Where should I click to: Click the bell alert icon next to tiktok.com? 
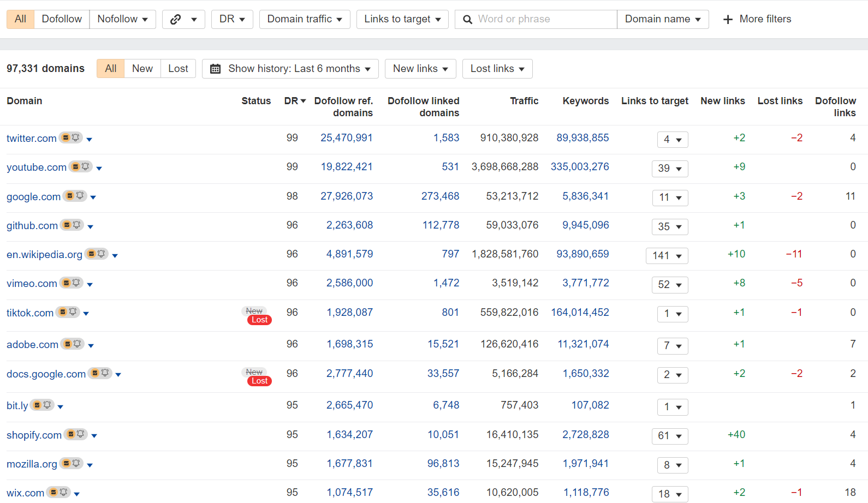tap(73, 312)
